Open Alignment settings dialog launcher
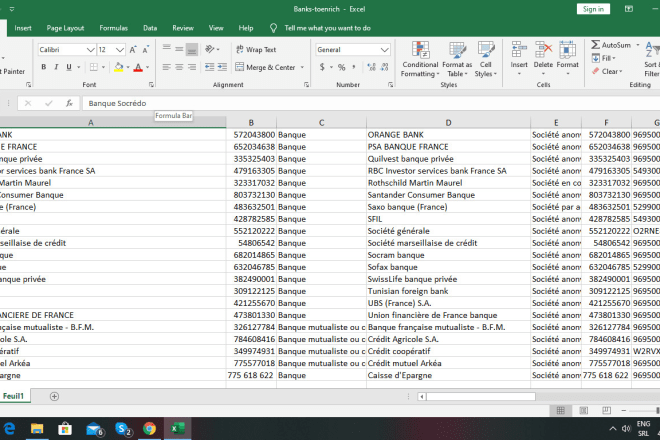The height and width of the screenshot is (440, 660). pos(306,85)
